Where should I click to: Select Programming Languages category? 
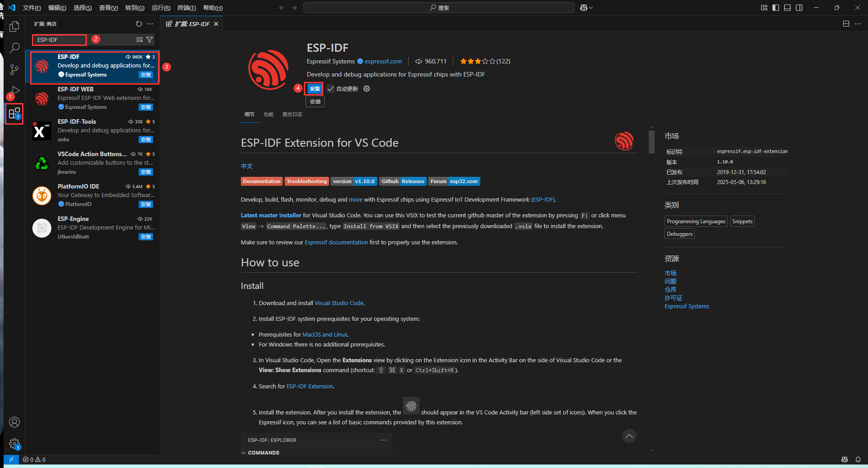click(x=696, y=221)
